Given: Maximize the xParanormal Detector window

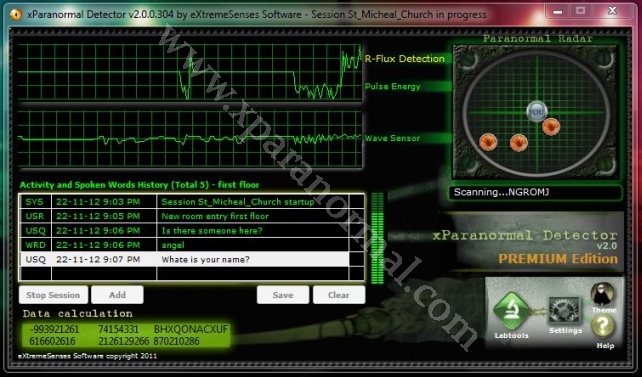Looking at the screenshot, I should (581, 11).
